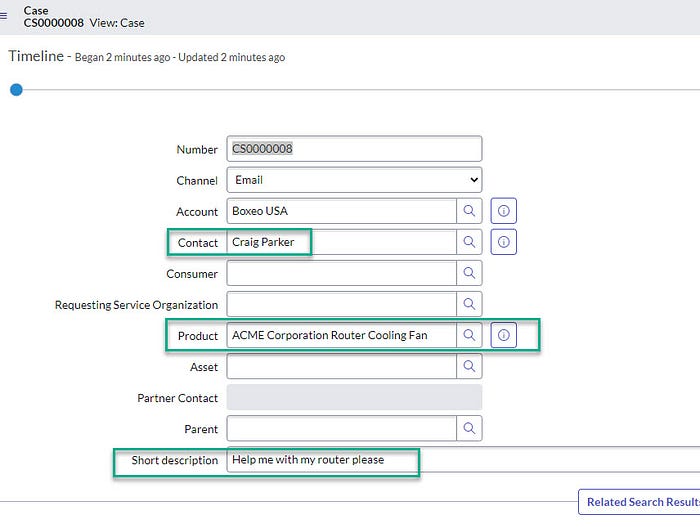Viewport: 700px width, 527px height.
Task: Click the timeline start marker dot
Action: pyautogui.click(x=16, y=90)
